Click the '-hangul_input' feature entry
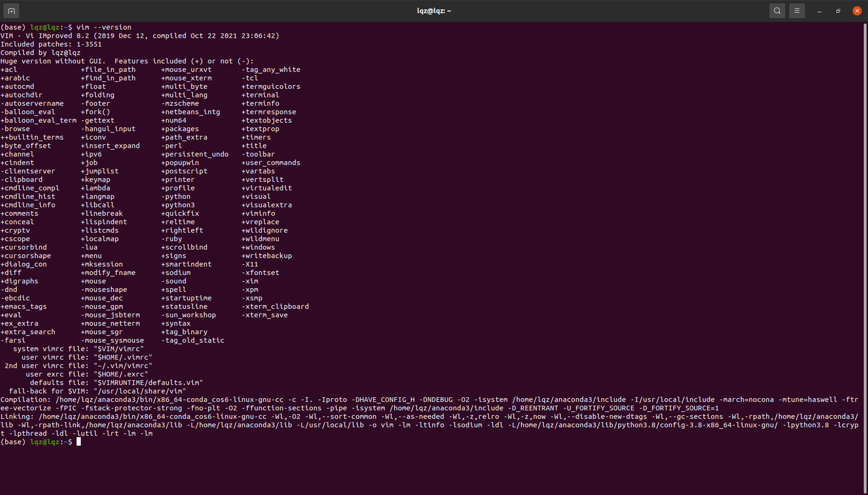Screen dimensions: 868x495 tap(108, 129)
